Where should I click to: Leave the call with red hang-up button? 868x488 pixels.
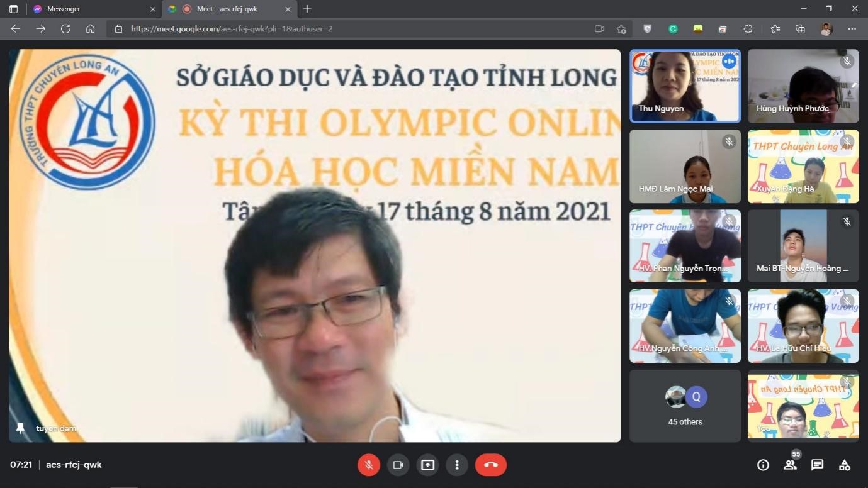[x=491, y=465]
